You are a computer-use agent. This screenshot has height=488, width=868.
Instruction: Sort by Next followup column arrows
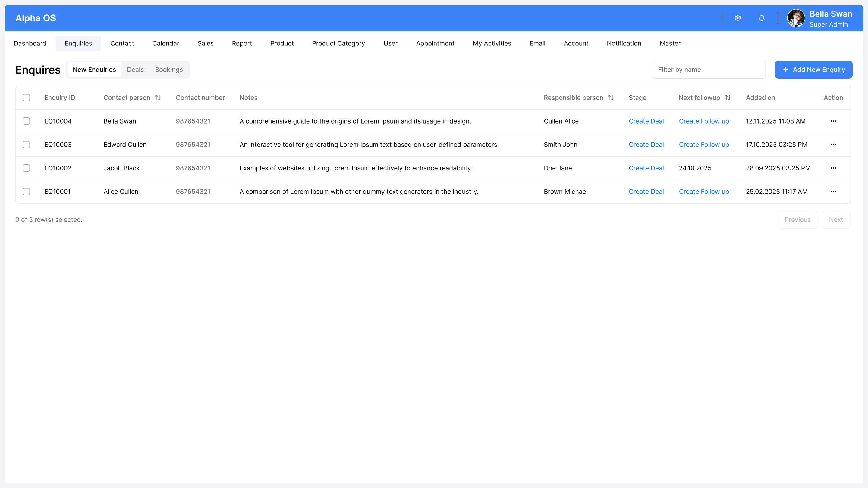[728, 98]
